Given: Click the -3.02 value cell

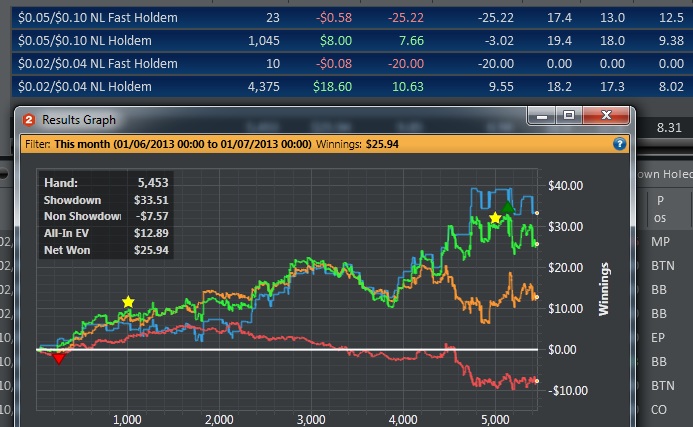Looking at the screenshot, I should (499, 41).
